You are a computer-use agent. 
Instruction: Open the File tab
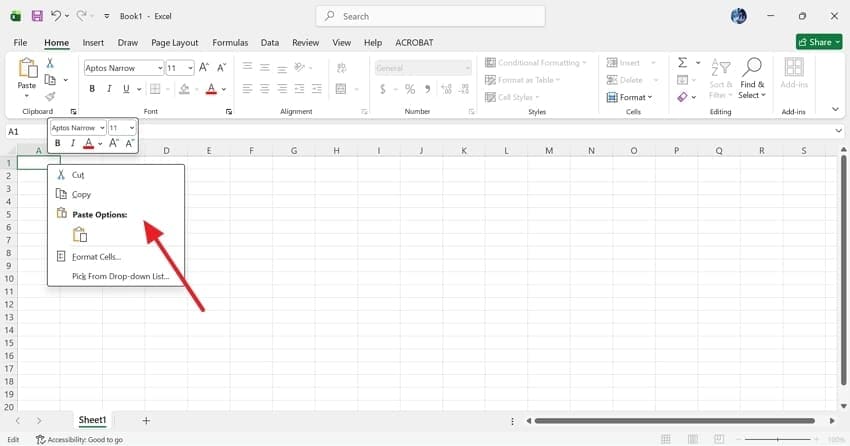pos(20,42)
